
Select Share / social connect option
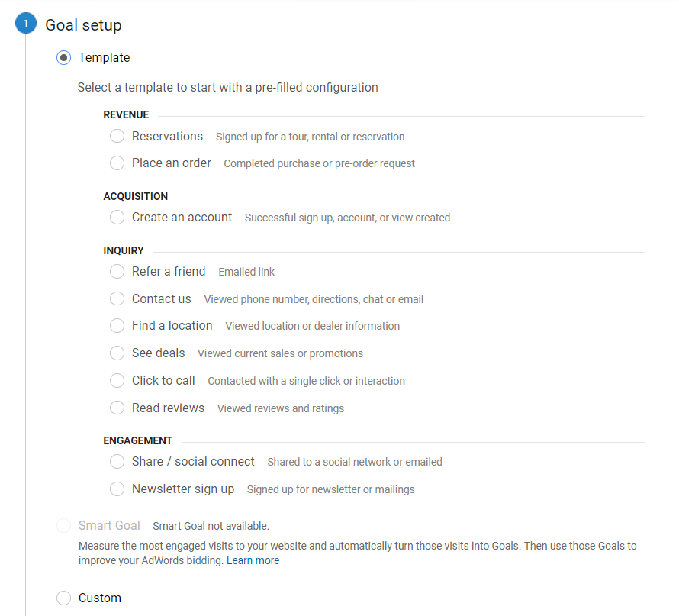117,462
